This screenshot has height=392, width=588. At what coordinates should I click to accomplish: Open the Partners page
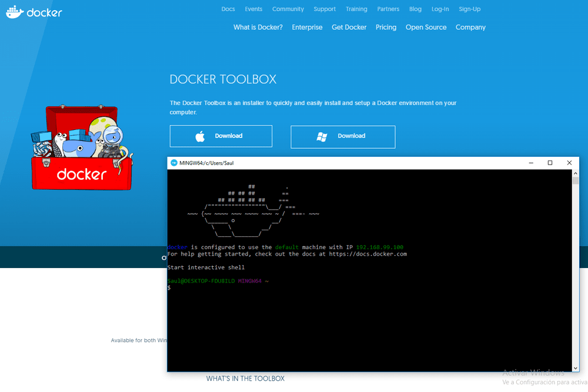[388, 9]
